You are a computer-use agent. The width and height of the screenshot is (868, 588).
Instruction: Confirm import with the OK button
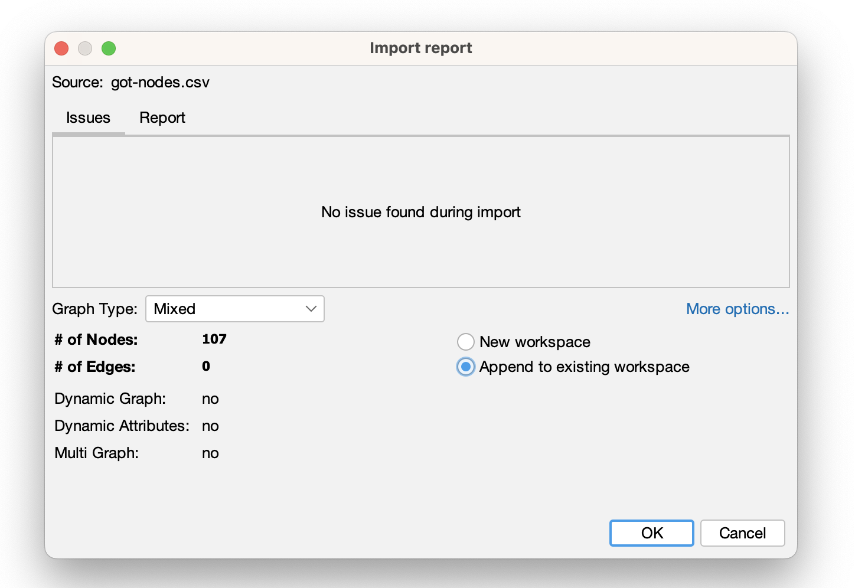pyautogui.click(x=651, y=533)
